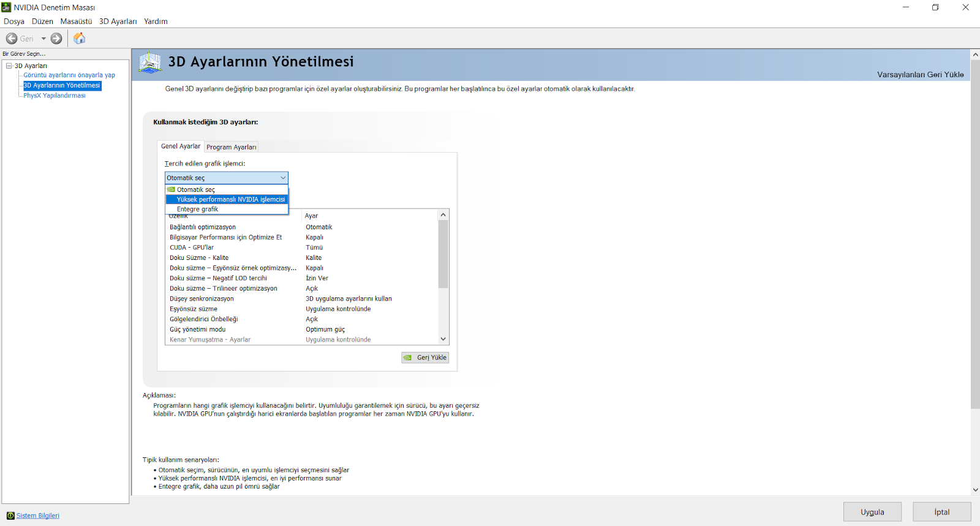This screenshot has width=980, height=526.
Task: Collapse the 3D Ayarları tree node
Action: [9, 66]
